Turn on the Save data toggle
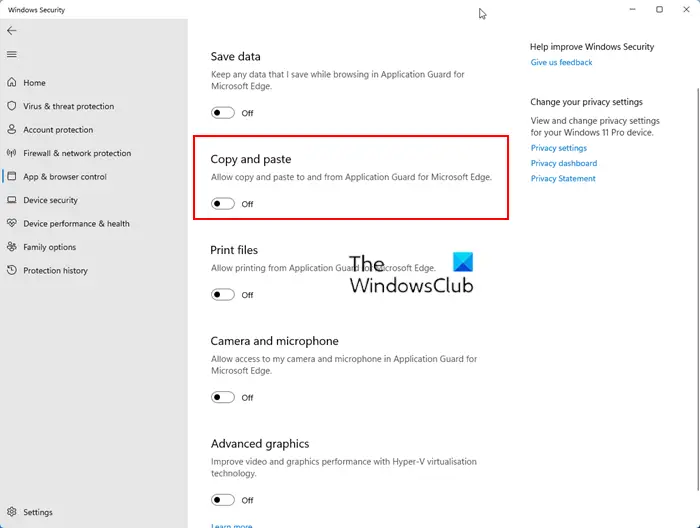The width and height of the screenshot is (700, 528). tap(223, 113)
